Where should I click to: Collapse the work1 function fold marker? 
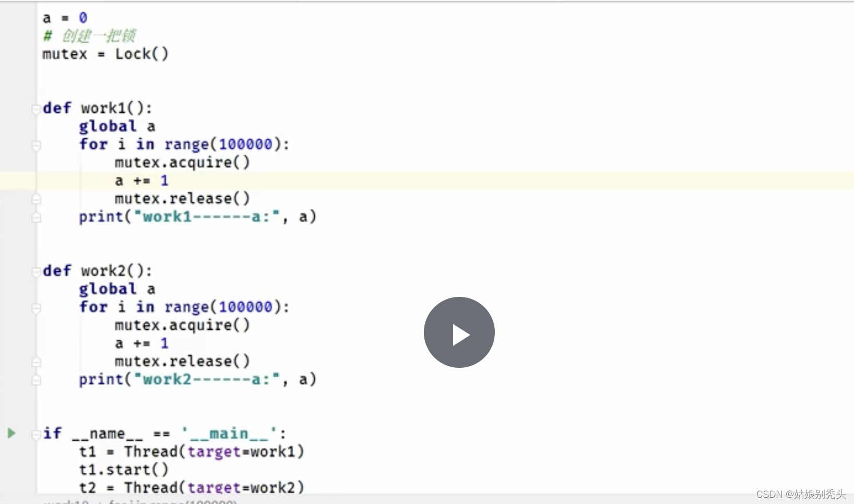coord(36,109)
